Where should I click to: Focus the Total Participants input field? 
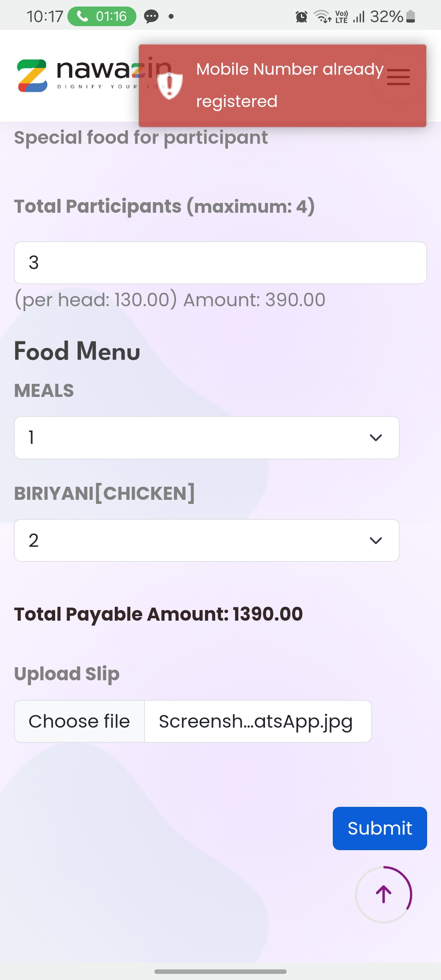point(220,263)
